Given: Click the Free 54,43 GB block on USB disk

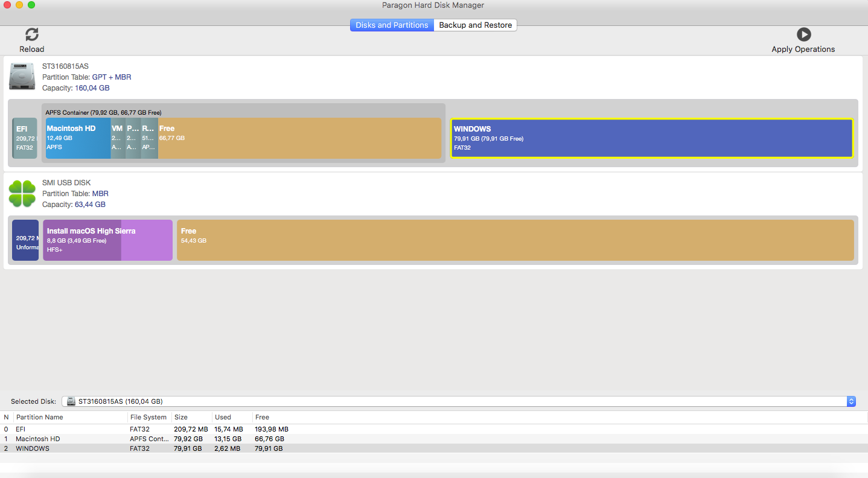Looking at the screenshot, I should pos(515,240).
